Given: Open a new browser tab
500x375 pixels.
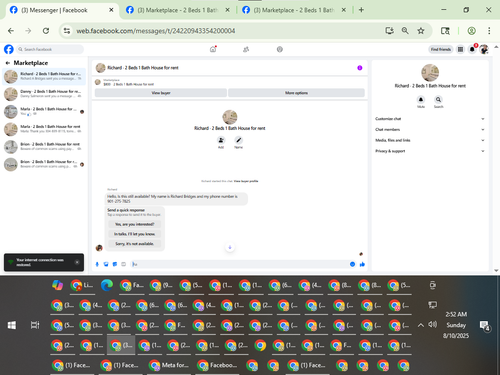Looking at the screenshot, I should pyautogui.click(x=361, y=10).
